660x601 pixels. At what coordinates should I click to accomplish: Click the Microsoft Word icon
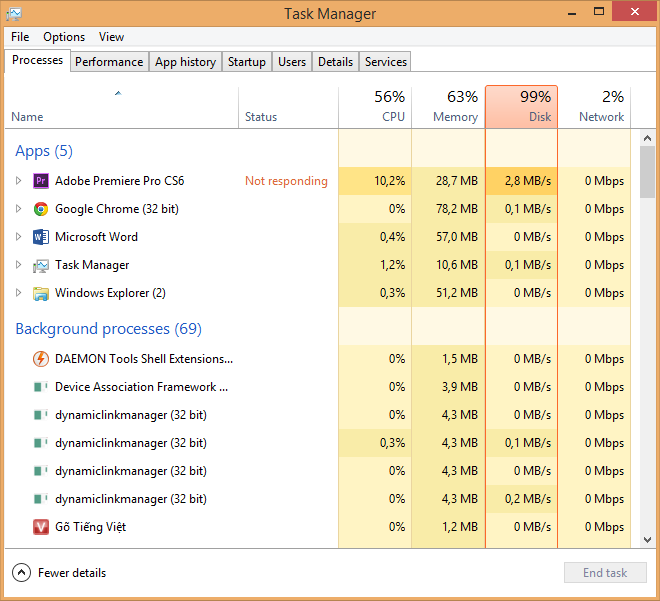[41, 237]
